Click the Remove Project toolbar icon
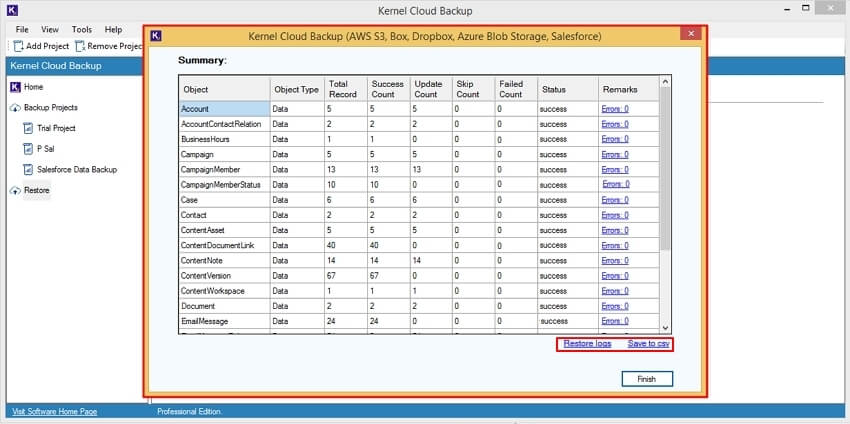The height and width of the screenshot is (424, 850). (x=80, y=46)
